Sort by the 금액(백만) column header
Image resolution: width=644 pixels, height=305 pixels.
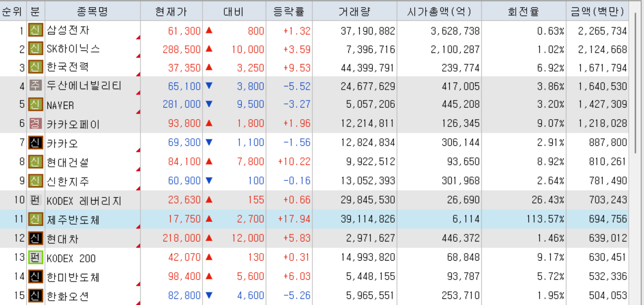pos(598,11)
